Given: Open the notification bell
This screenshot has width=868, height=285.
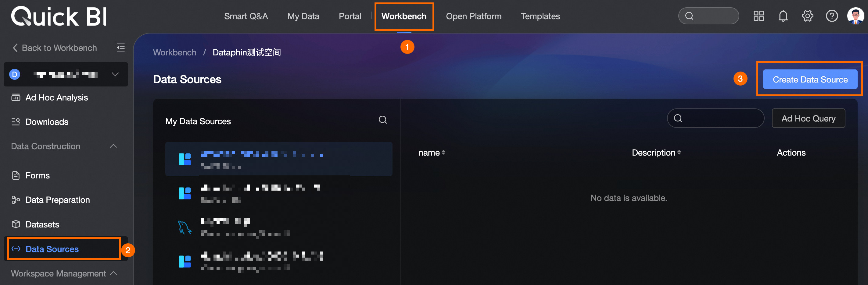Looking at the screenshot, I should (783, 16).
